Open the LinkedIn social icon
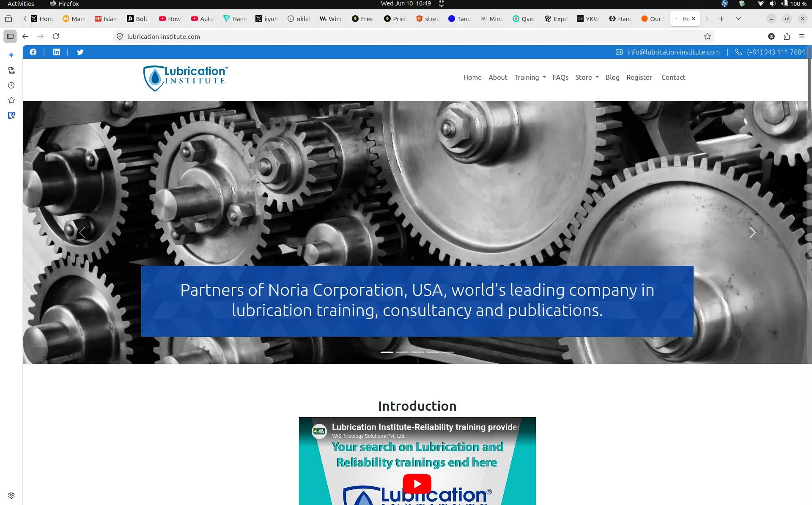 click(x=57, y=52)
